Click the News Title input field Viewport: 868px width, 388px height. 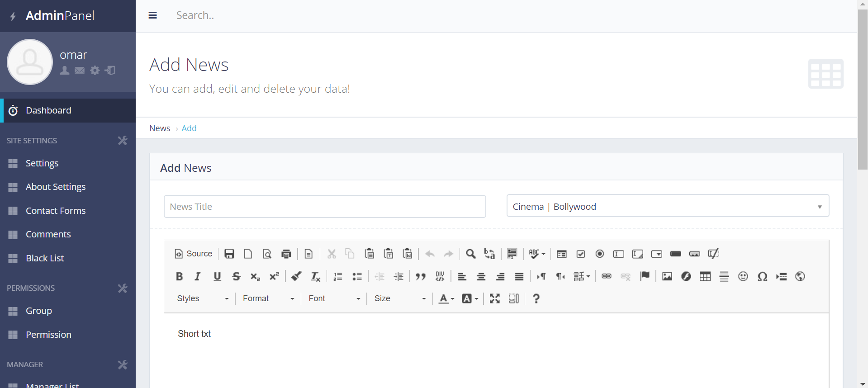tap(325, 207)
